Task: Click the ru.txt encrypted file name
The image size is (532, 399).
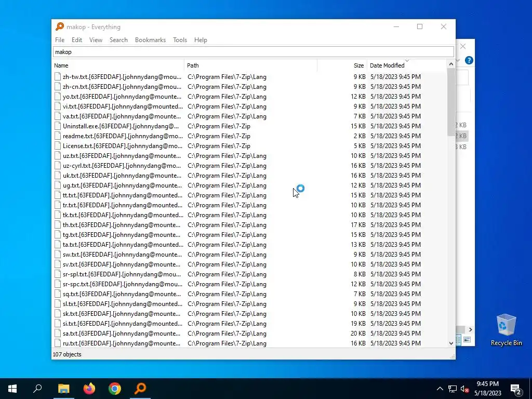Action: click(122, 343)
